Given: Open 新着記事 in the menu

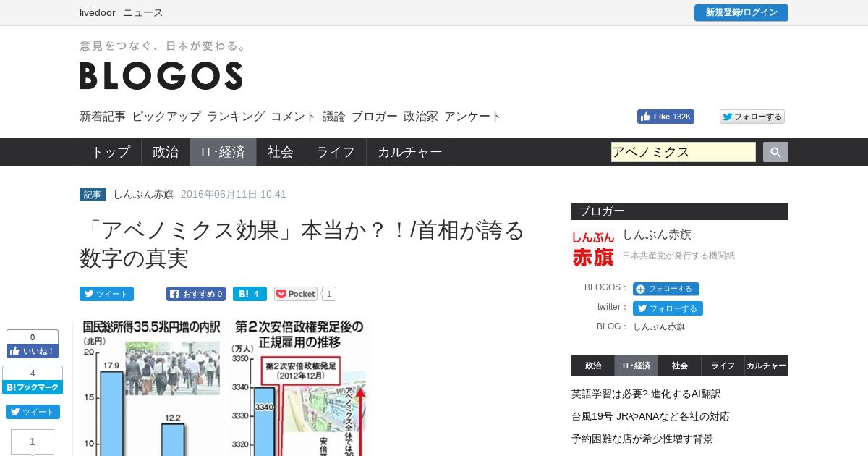Looking at the screenshot, I should click(x=103, y=116).
